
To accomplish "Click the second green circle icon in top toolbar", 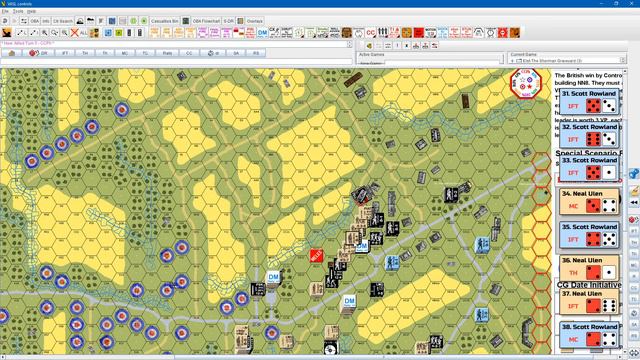I will coord(144,21).
